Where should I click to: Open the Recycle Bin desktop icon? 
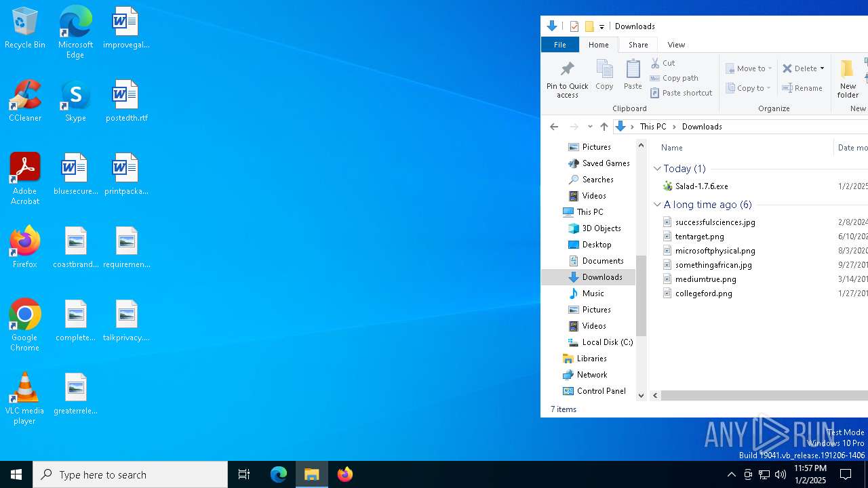click(25, 28)
